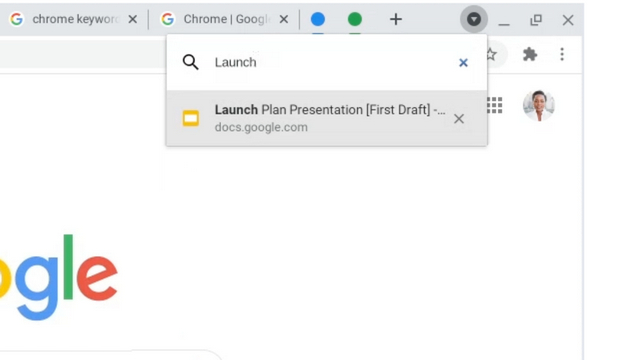Click the Google logo on the page
640x360 pixels.
pos(57,278)
